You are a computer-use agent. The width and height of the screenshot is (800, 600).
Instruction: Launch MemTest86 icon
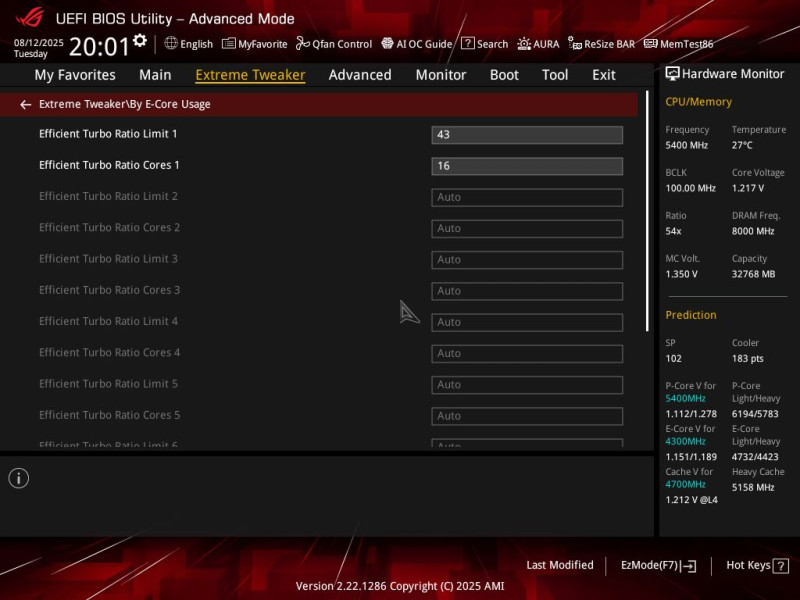[x=651, y=43]
